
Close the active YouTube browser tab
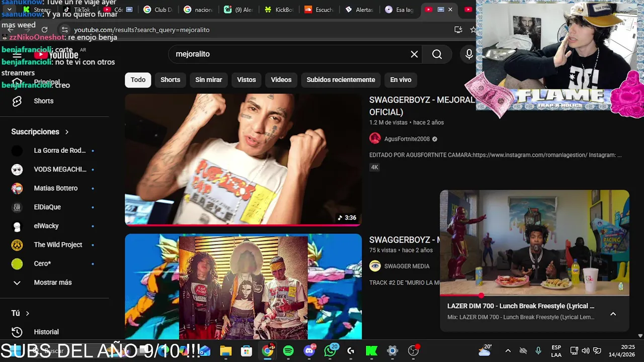[x=450, y=10]
